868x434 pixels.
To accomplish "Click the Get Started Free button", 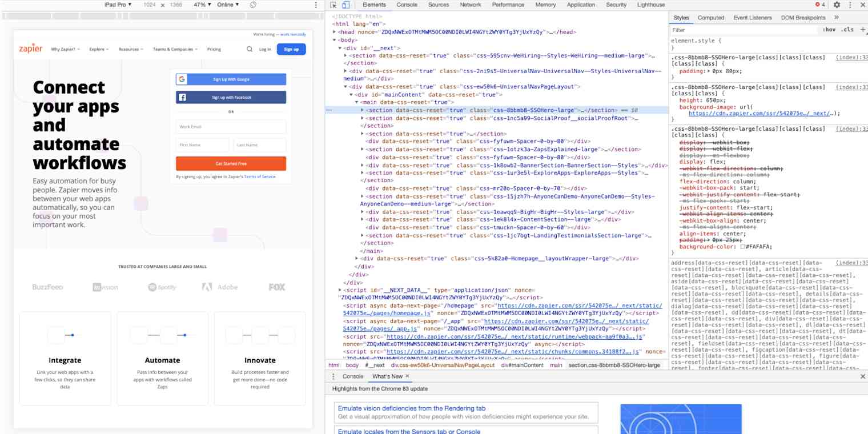I will click(231, 164).
